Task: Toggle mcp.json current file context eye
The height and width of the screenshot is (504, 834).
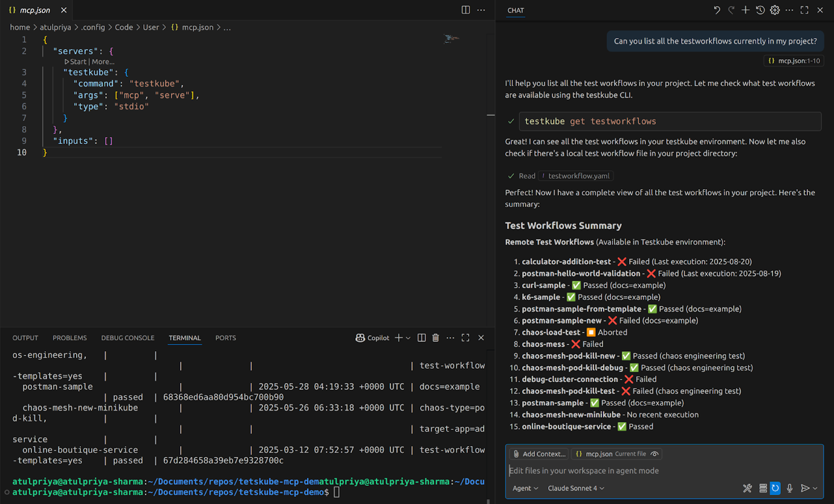Action: (x=655, y=454)
